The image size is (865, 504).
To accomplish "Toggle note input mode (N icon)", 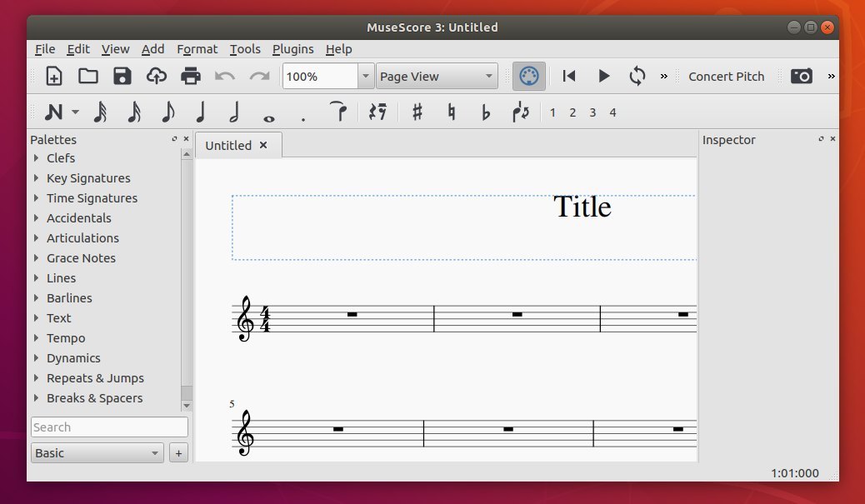I will point(53,112).
